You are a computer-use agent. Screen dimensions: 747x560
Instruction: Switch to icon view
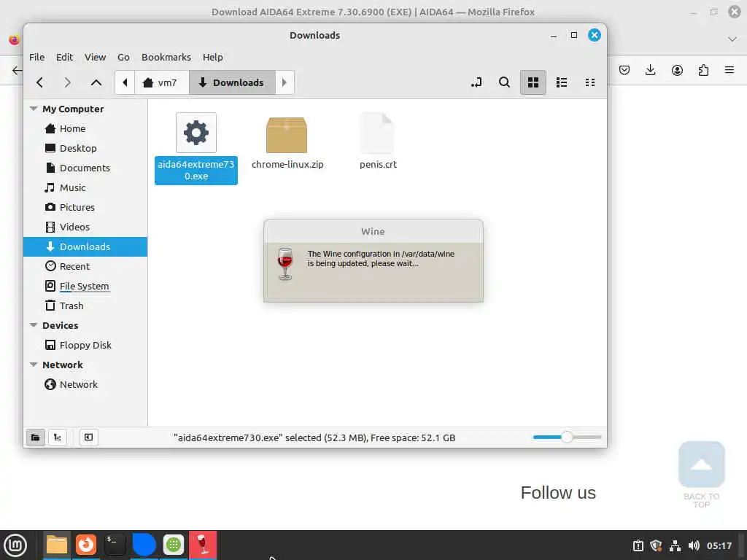[533, 82]
